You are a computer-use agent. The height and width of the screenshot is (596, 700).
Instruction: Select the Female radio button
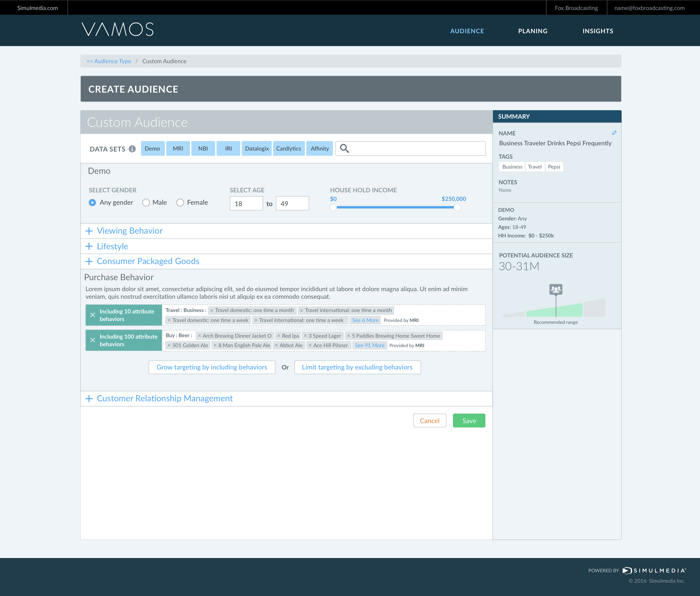[180, 202]
